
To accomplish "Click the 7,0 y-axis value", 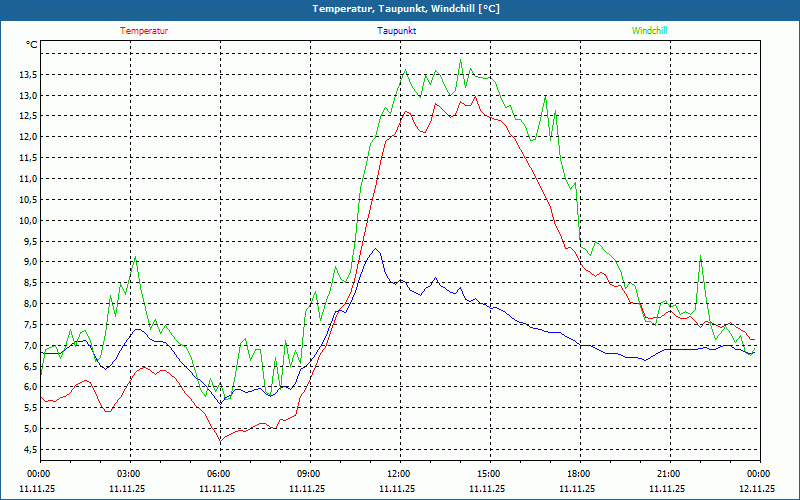I will pos(30,345).
